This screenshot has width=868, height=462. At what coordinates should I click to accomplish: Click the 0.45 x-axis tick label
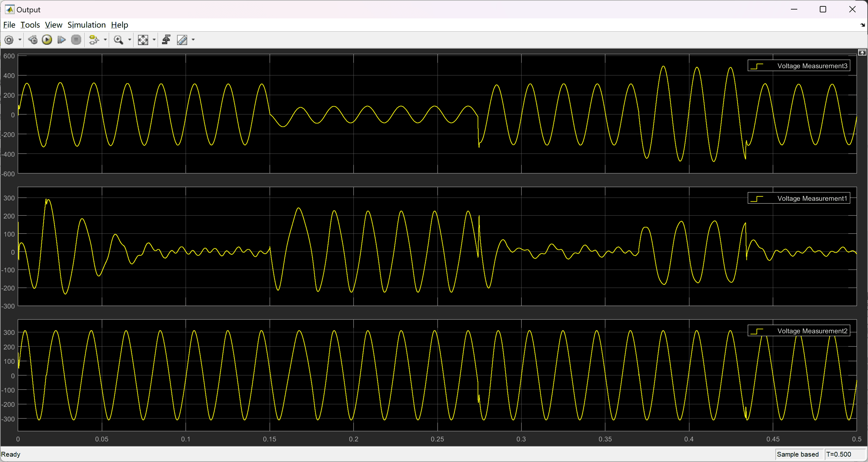(x=773, y=439)
